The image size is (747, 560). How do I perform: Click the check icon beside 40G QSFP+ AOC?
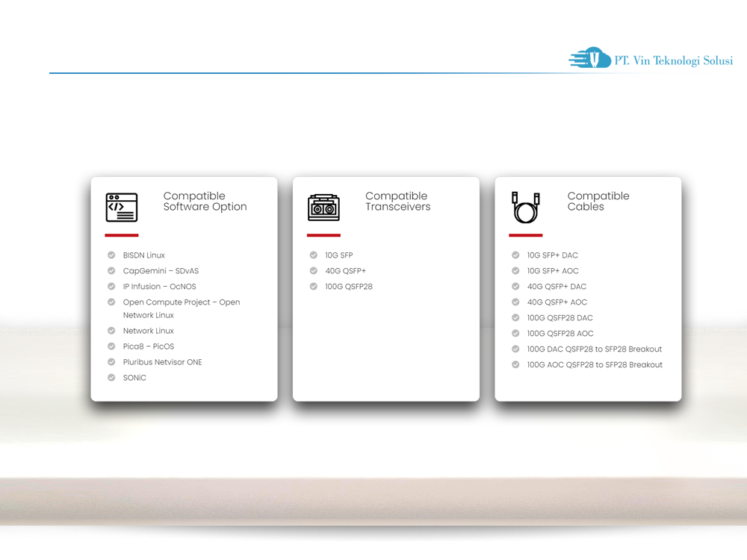click(x=515, y=302)
